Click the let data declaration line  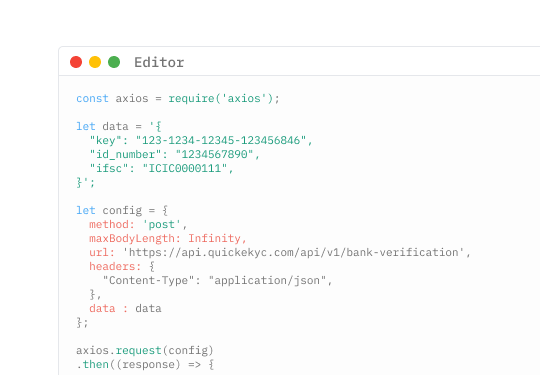click(x=118, y=126)
